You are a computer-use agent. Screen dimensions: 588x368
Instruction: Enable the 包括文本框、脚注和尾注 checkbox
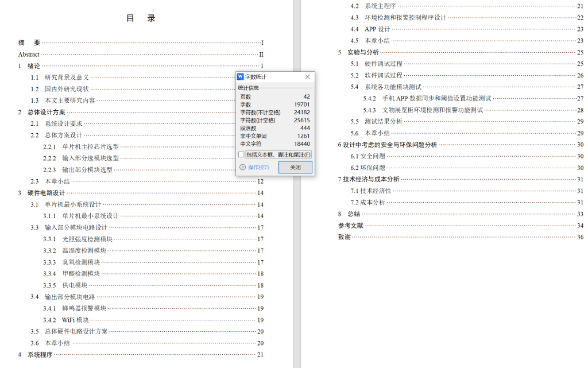(242, 154)
